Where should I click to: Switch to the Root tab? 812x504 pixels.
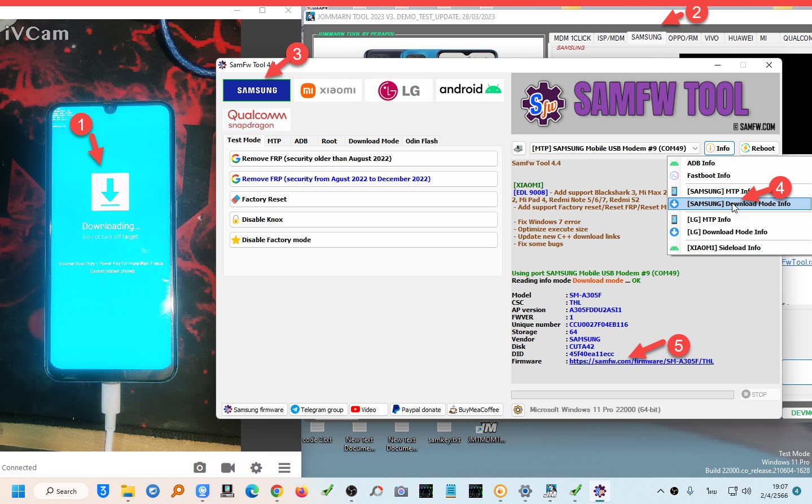(329, 141)
